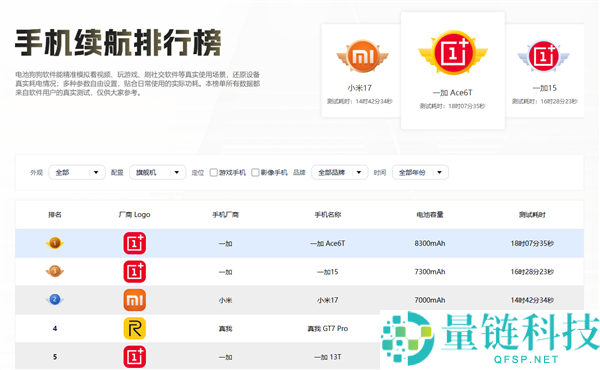Open the 小米17 top card title
This screenshot has width=600, height=370.
(360, 88)
